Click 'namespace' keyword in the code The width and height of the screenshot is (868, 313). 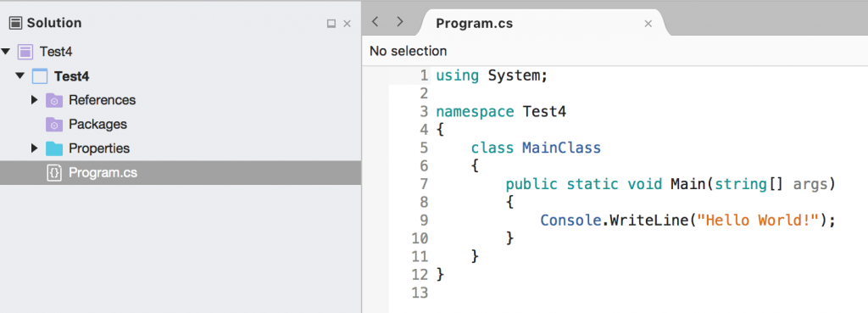(x=475, y=112)
